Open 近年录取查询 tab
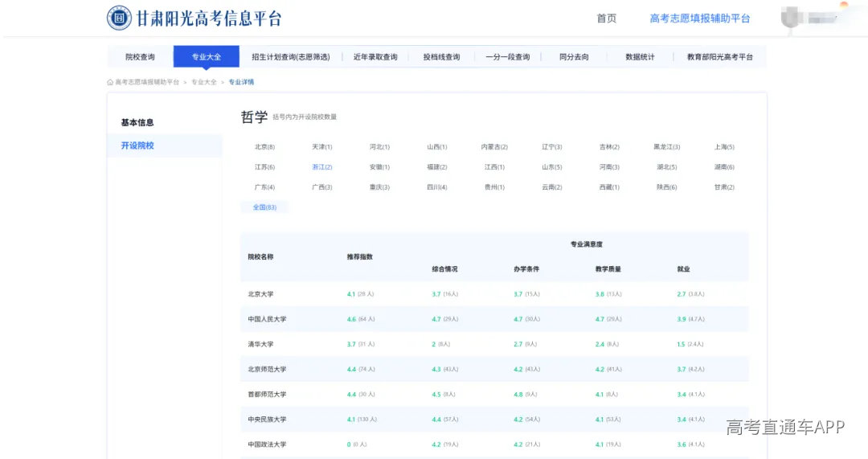 point(375,56)
